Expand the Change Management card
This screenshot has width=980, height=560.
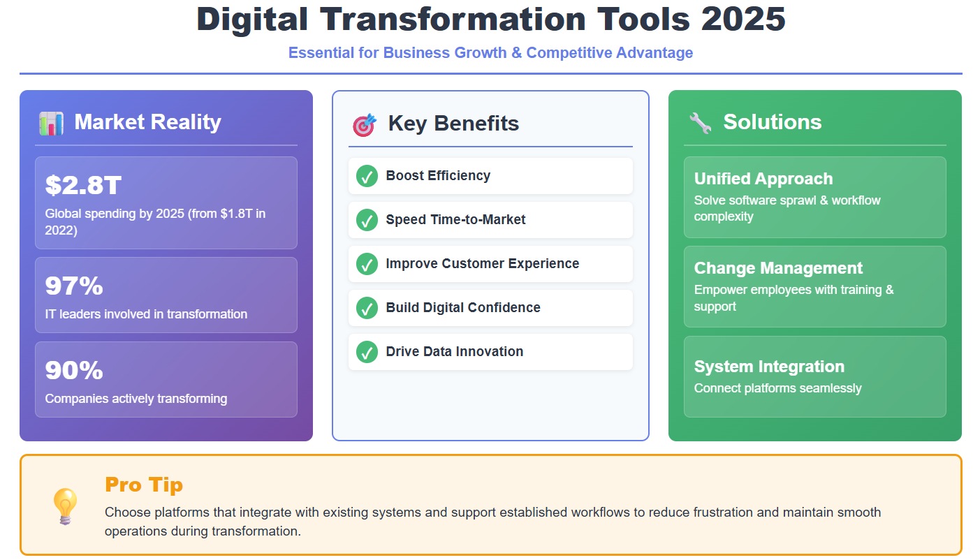tap(814, 286)
